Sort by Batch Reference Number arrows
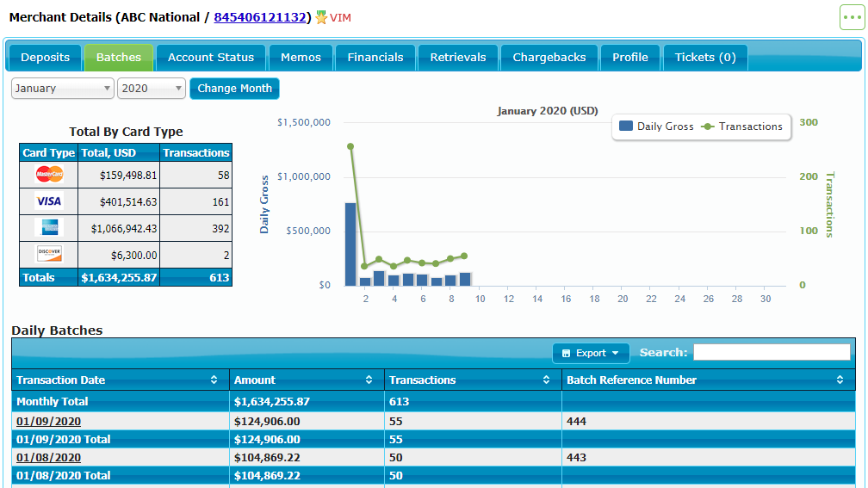 point(840,380)
